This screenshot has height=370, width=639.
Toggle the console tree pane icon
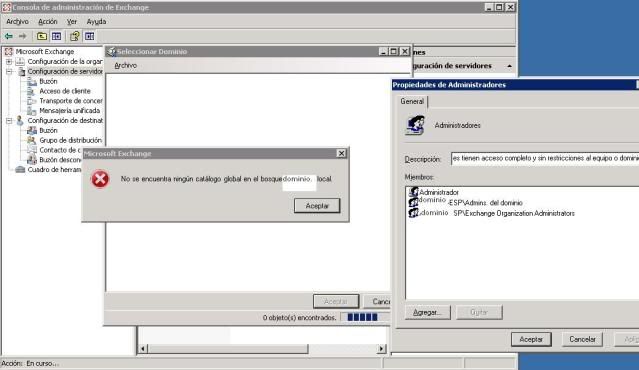[56, 36]
